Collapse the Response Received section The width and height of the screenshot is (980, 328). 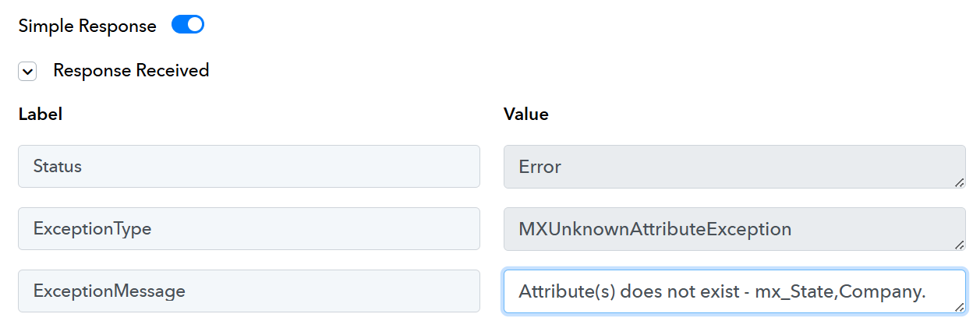pos(28,72)
